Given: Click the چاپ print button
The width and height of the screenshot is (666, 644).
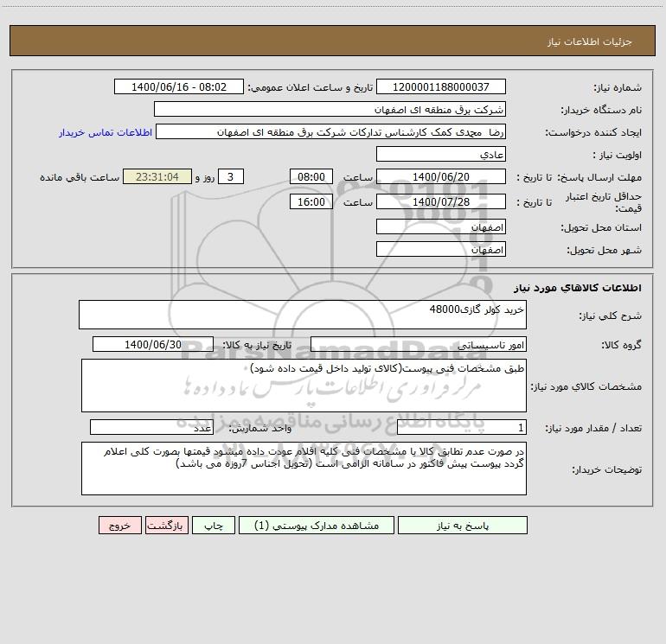Looking at the screenshot, I should [x=214, y=526].
